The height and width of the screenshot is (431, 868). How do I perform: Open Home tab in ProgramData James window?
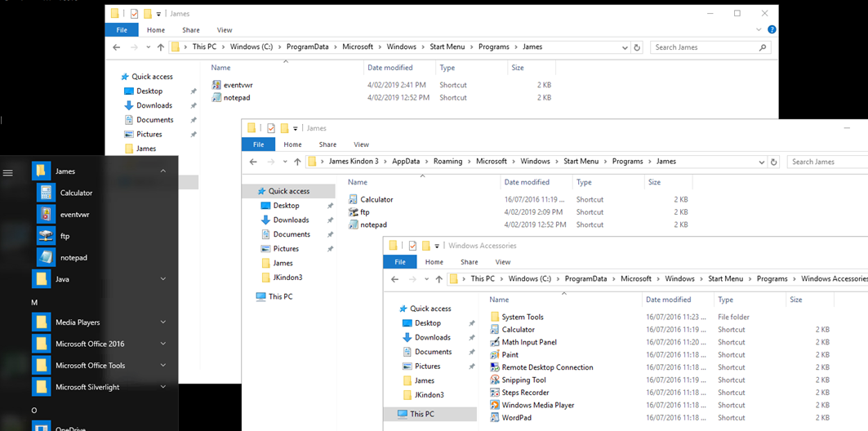155,30
